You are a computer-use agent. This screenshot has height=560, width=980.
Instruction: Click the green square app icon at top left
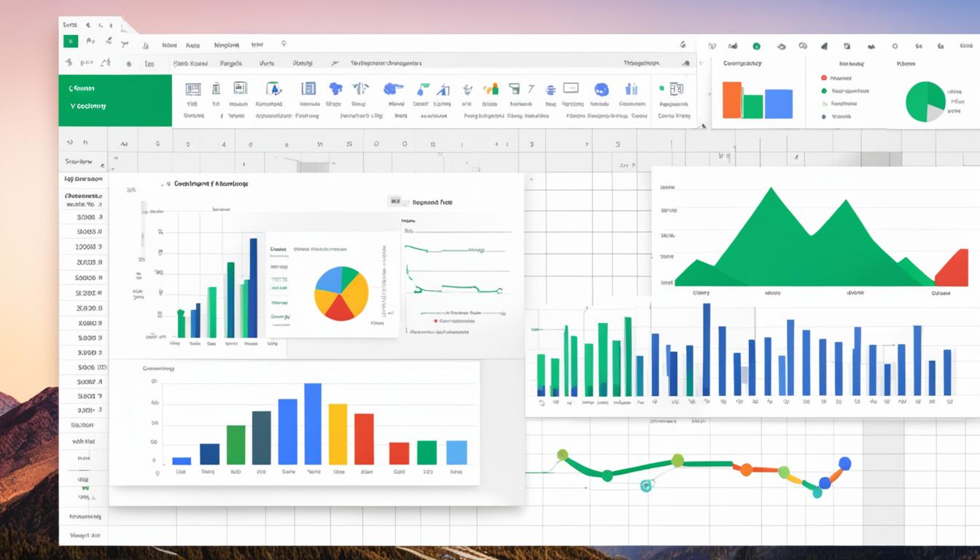click(70, 42)
